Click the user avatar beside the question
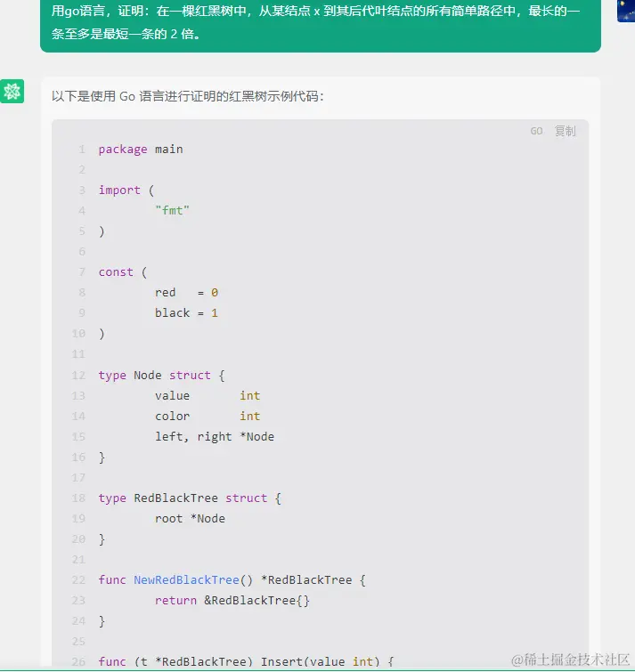635x672 pixels. (626, 11)
